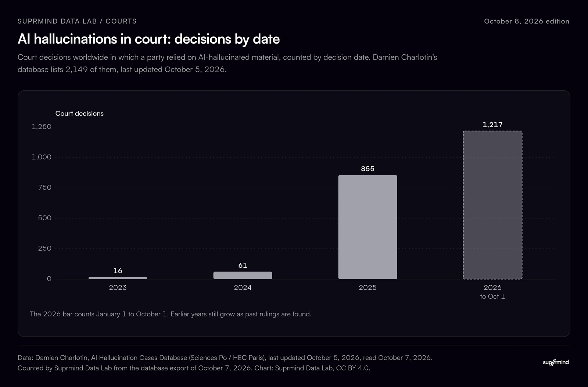The width and height of the screenshot is (588, 387).
Task: Click the footnote 'The 2026 bar counts January 1'
Action: 171,314
